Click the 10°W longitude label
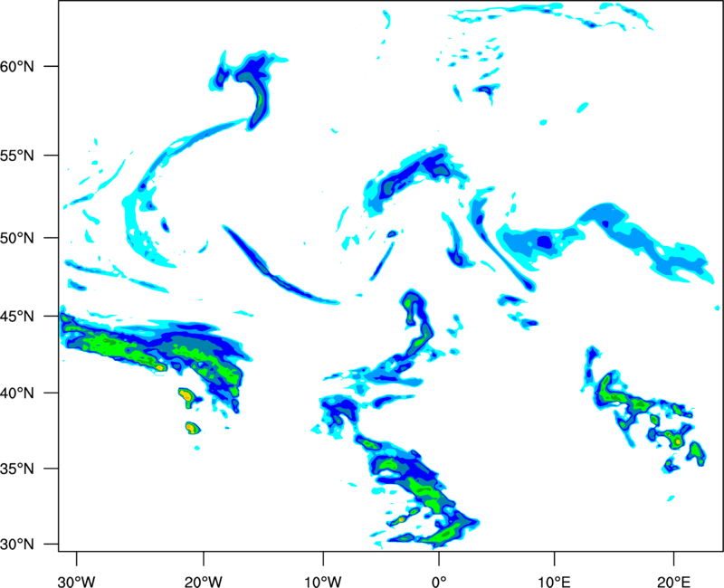The image size is (724, 588). coord(323,582)
